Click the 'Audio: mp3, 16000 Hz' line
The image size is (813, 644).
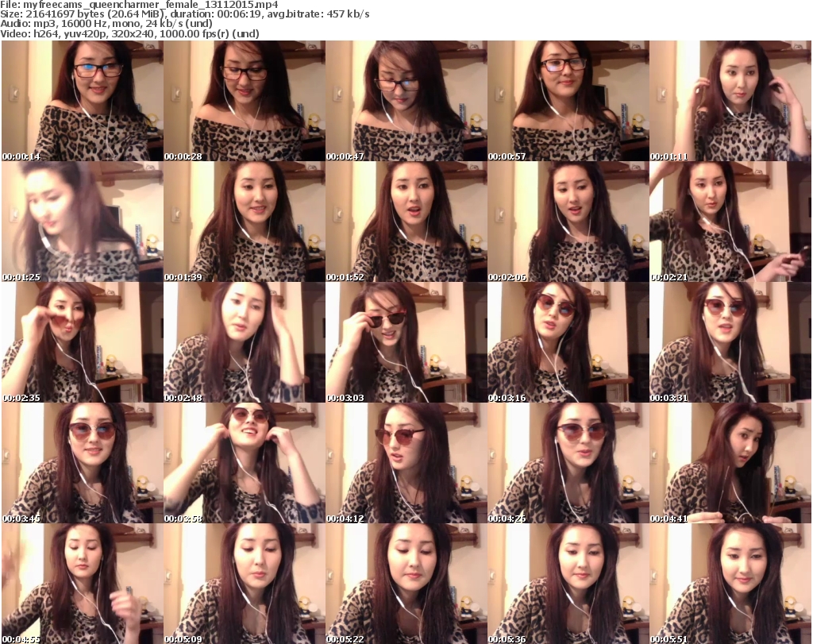(x=106, y=24)
